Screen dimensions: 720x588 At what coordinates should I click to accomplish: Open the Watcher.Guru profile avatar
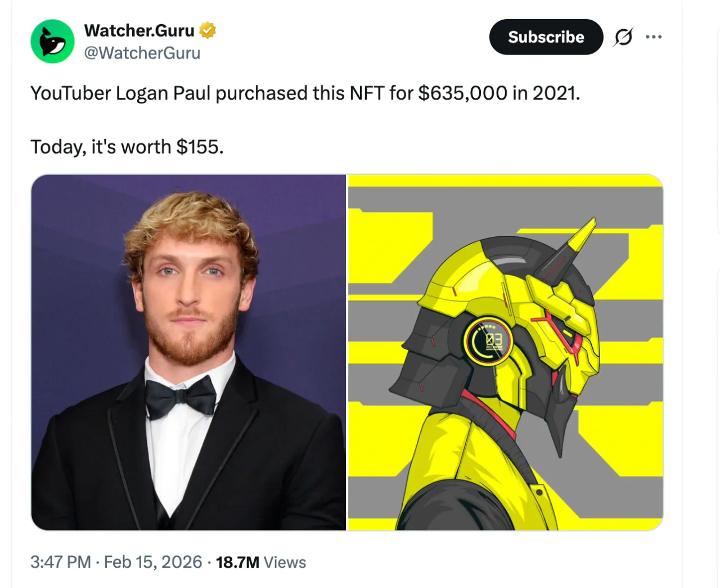click(52, 41)
